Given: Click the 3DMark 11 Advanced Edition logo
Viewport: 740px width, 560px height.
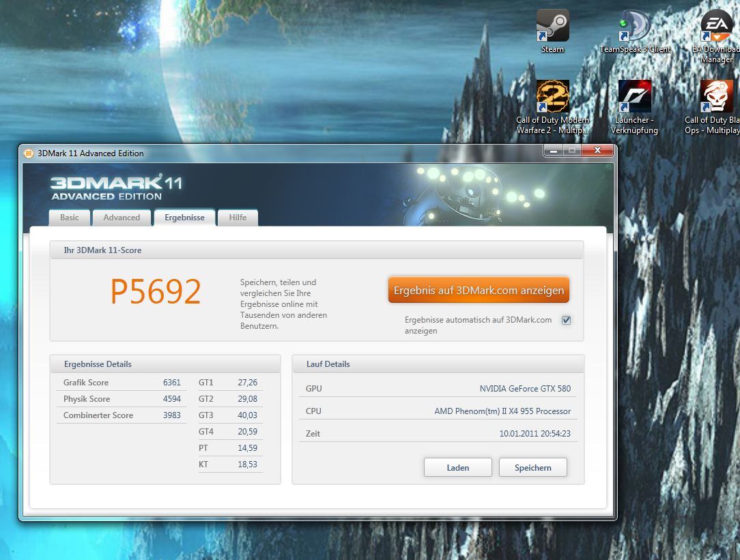Looking at the screenshot, I should 115,188.
